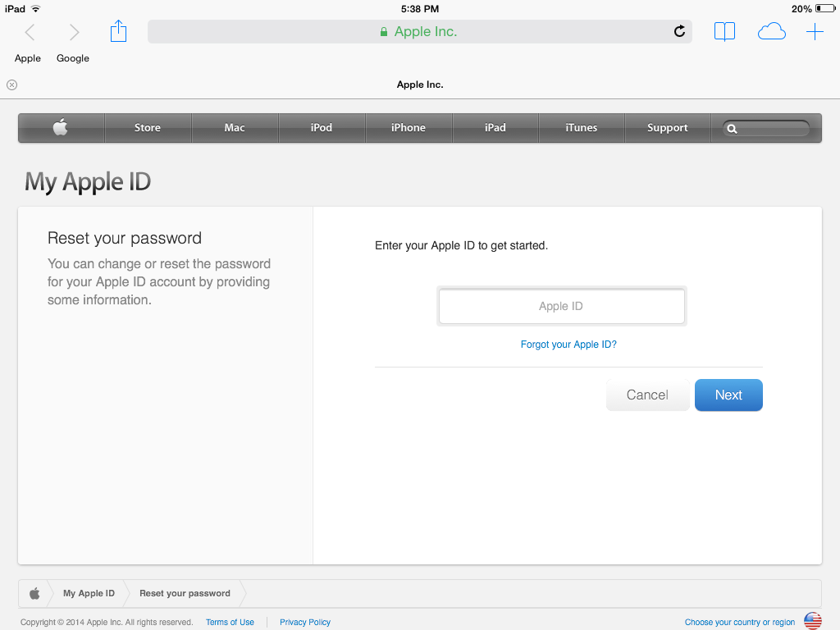The image size is (840, 630).
Task: Click the search magnifier icon in nav bar
Action: coord(732,129)
